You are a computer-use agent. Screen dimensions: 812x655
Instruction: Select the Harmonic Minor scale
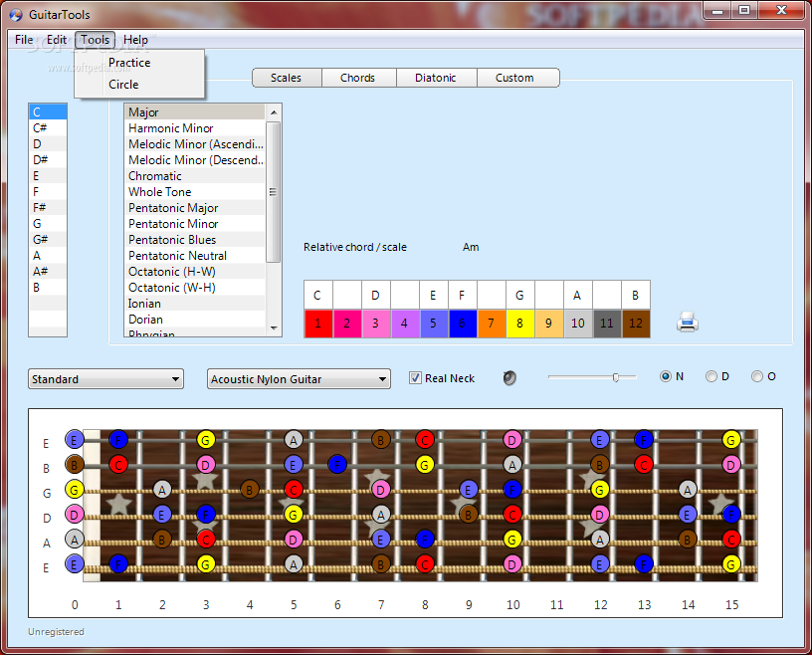click(195, 128)
